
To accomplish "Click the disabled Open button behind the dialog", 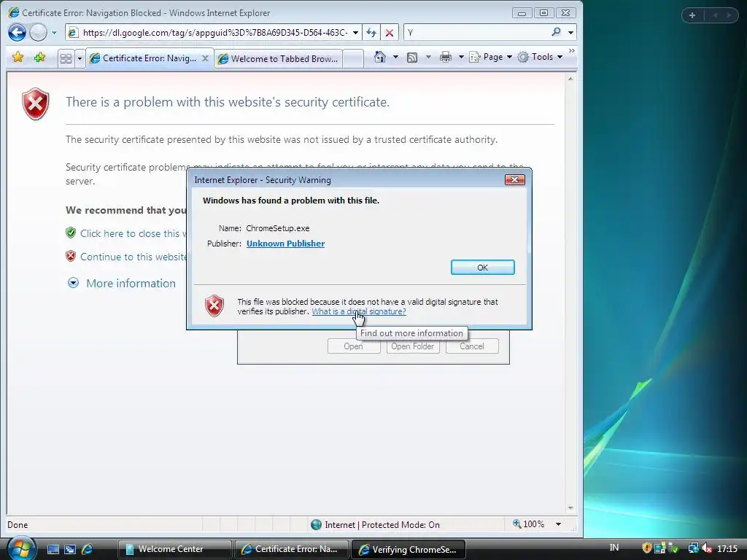I will coord(354,346).
